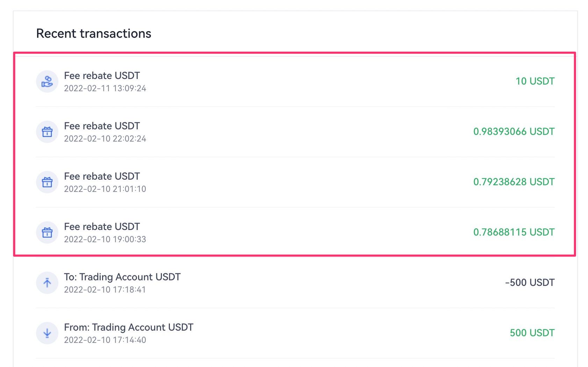The width and height of the screenshot is (588, 367).
Task: Click the 0.79238628 USDT amount
Action: pos(514,182)
